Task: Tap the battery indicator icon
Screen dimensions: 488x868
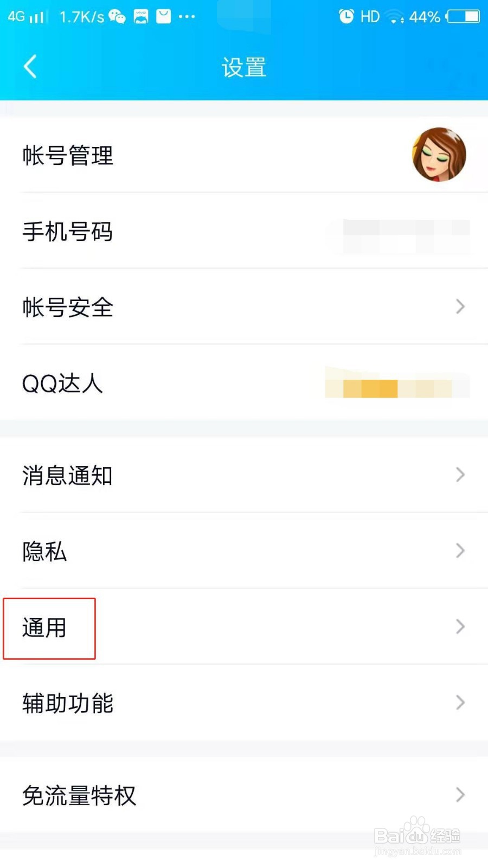Action: [x=463, y=17]
